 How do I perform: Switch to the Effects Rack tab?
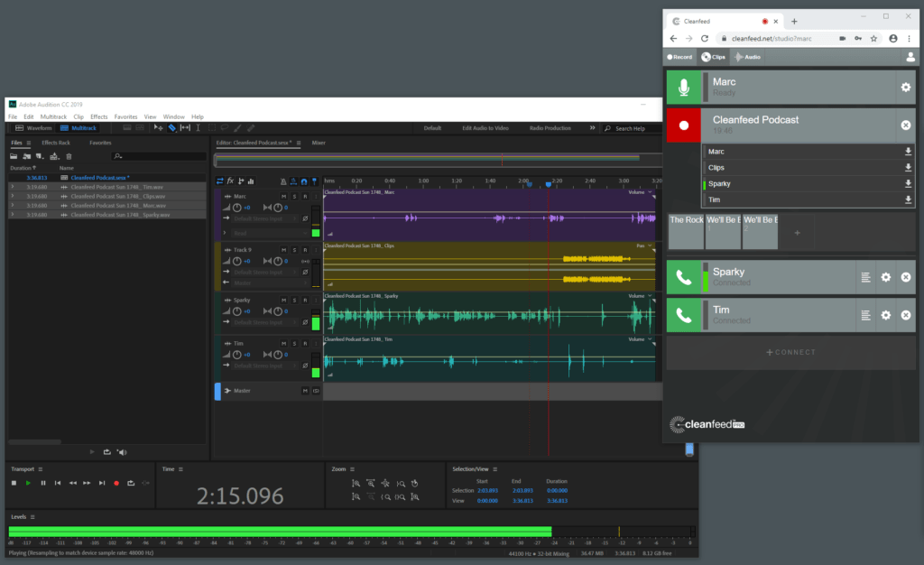coord(55,143)
